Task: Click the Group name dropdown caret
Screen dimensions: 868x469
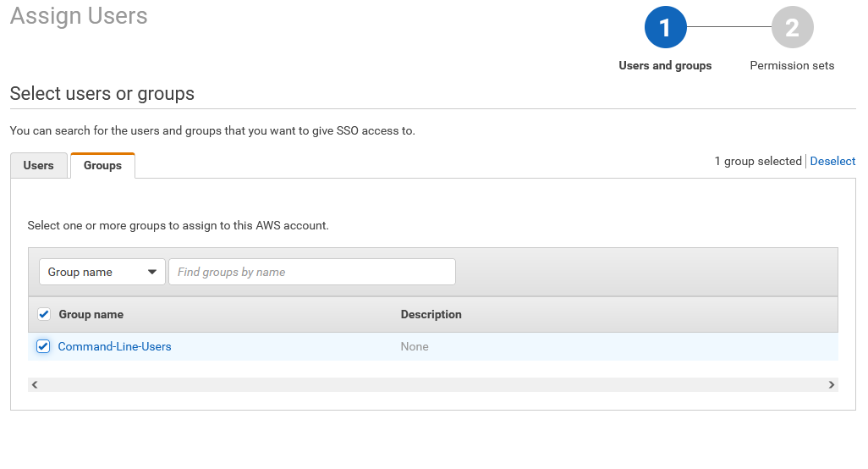Action: 152,272
